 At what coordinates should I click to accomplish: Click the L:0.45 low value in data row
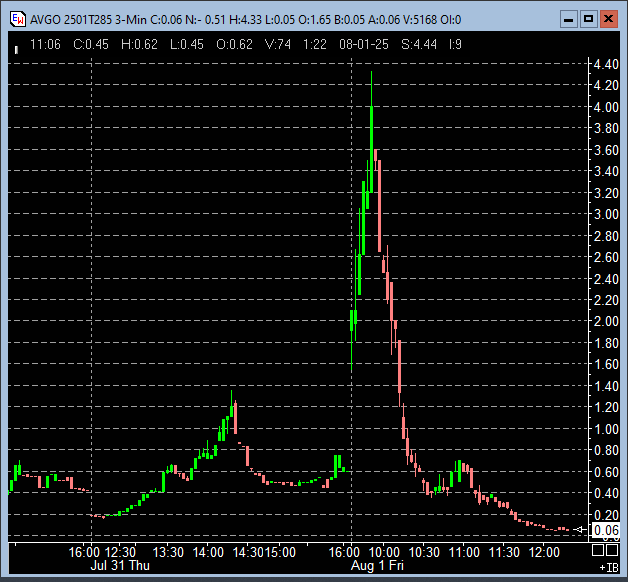click(187, 44)
